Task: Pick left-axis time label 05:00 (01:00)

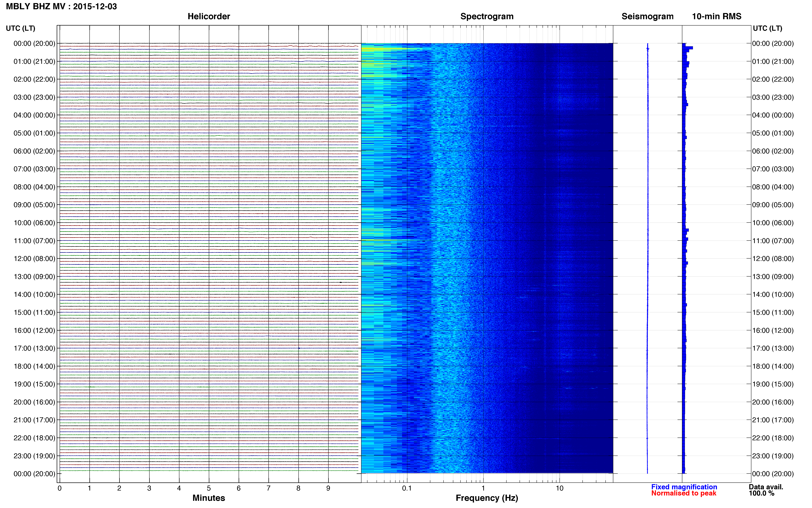Action: [34, 133]
